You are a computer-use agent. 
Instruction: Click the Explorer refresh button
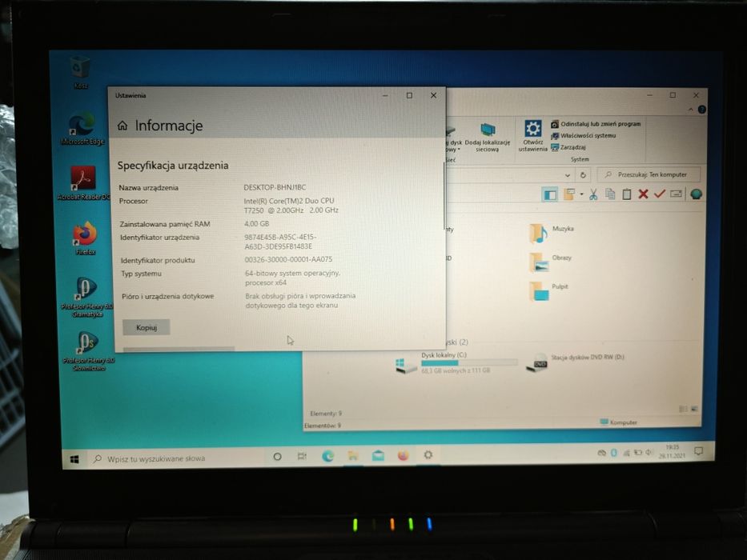coord(583,175)
